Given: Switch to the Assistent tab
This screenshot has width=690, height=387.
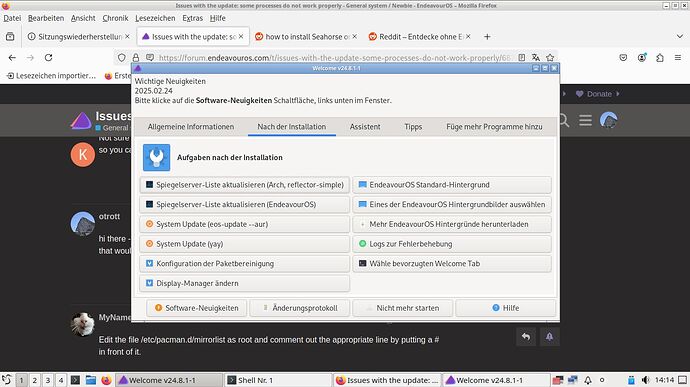Looking at the screenshot, I should click(x=365, y=127).
